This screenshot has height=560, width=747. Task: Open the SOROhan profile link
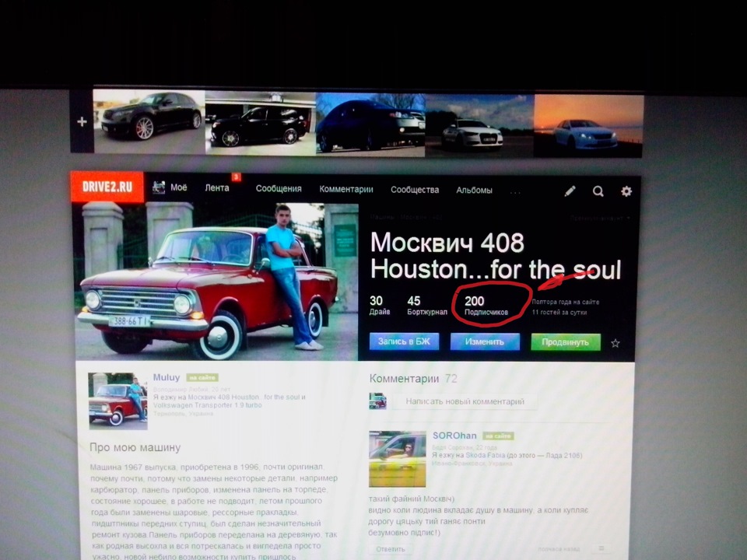454,436
